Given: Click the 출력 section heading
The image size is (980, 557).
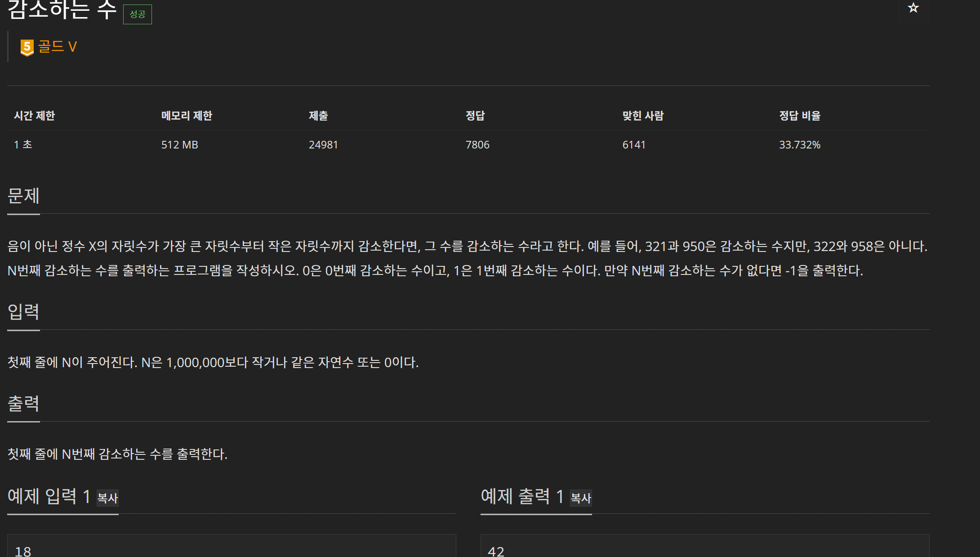Looking at the screenshot, I should 23,404.
